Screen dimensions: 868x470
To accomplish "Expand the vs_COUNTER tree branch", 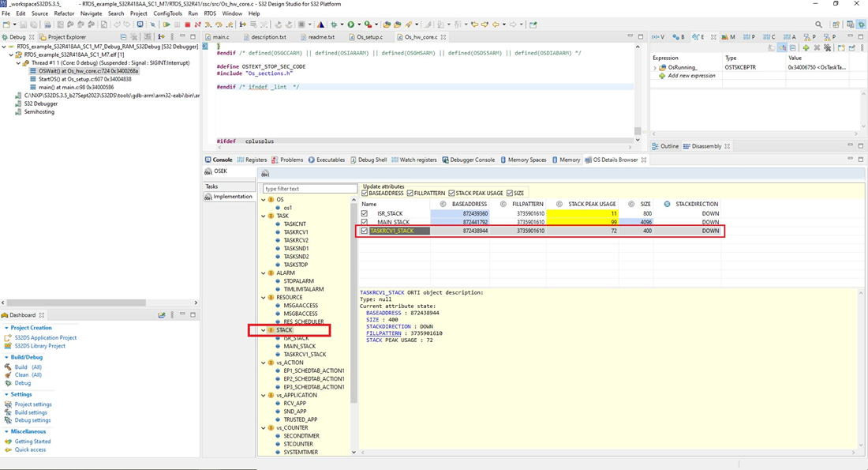I will coord(263,427).
